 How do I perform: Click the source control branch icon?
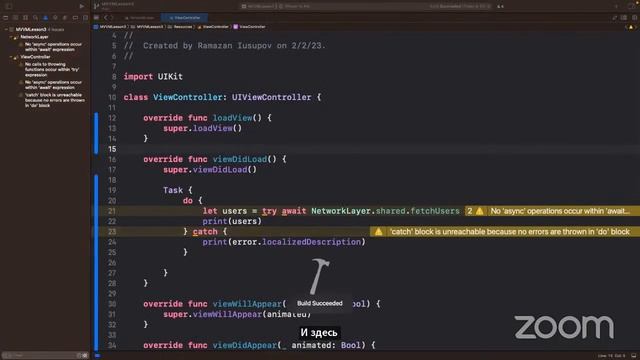click(97, 6)
